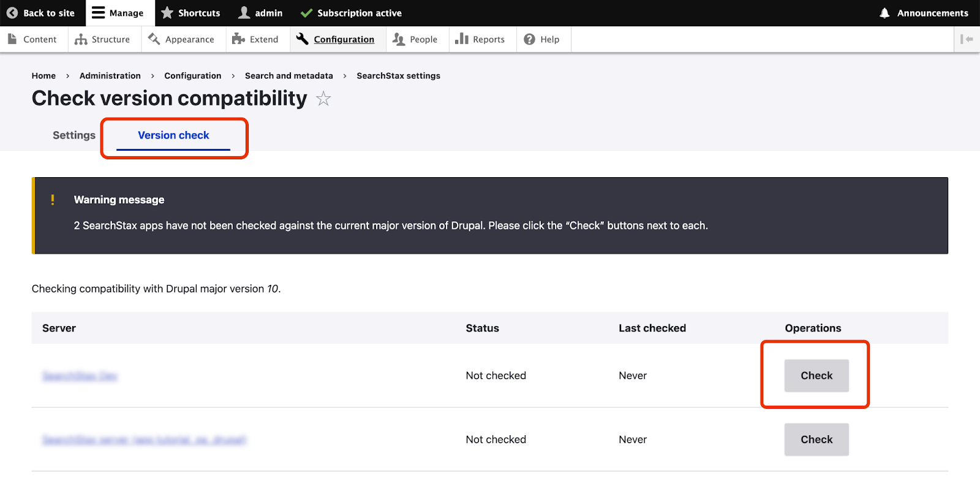Viewport: 980px width, 494px height.
Task: Click the Manage toolbar label
Action: [126, 13]
